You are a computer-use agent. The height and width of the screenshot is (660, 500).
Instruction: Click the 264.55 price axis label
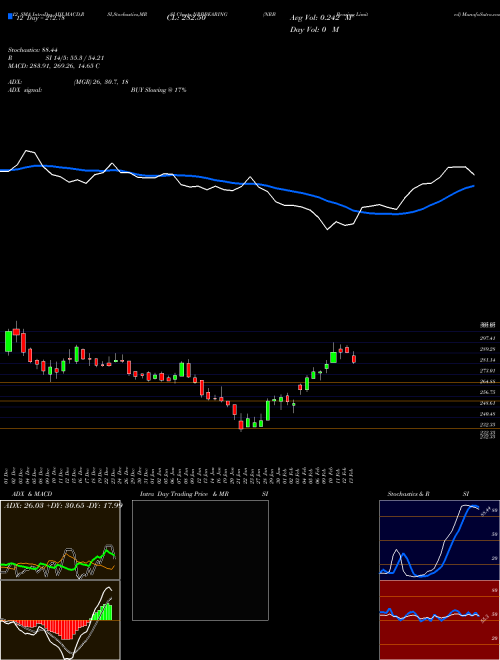pyautogui.click(x=488, y=382)
